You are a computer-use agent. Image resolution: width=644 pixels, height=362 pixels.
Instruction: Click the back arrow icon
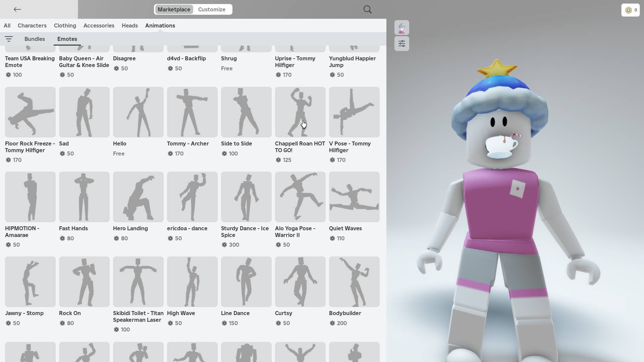(17, 9)
